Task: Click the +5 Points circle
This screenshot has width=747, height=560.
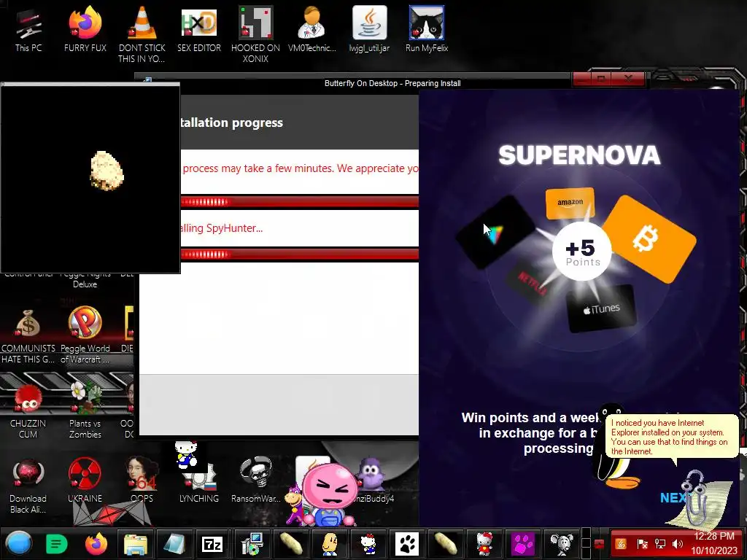Action: 581,251
